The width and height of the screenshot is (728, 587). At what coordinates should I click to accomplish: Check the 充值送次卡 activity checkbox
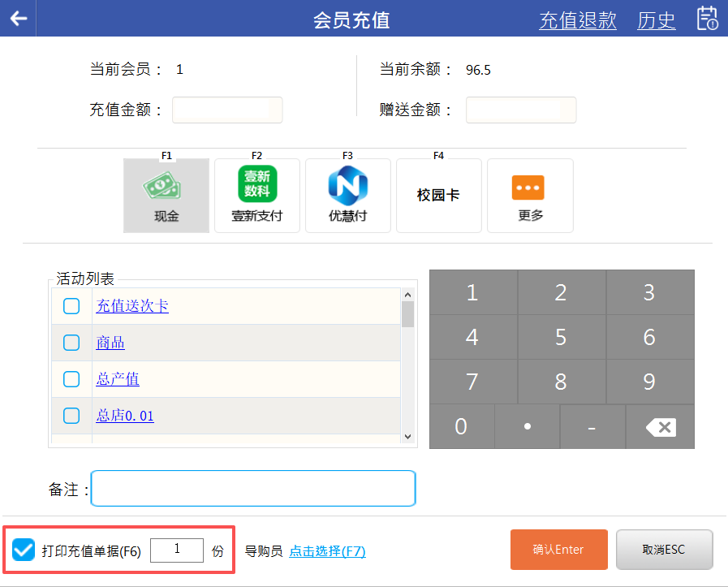tap(71, 306)
